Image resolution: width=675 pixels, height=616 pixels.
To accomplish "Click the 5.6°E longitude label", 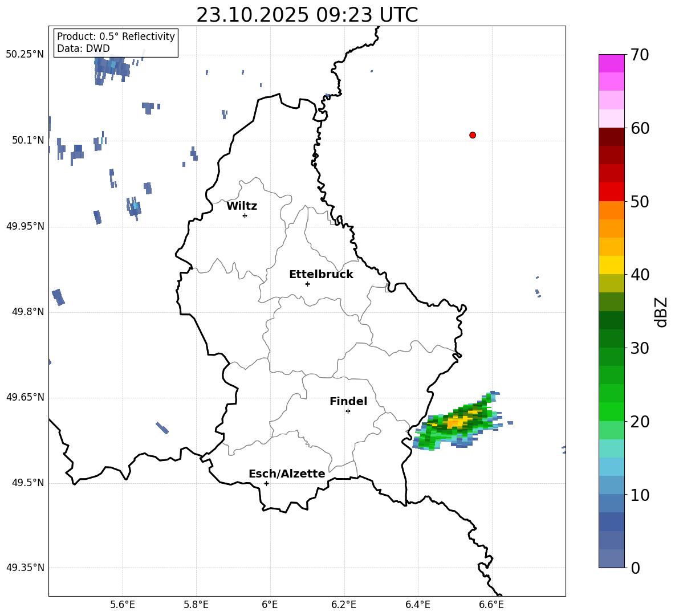I will [x=123, y=605].
